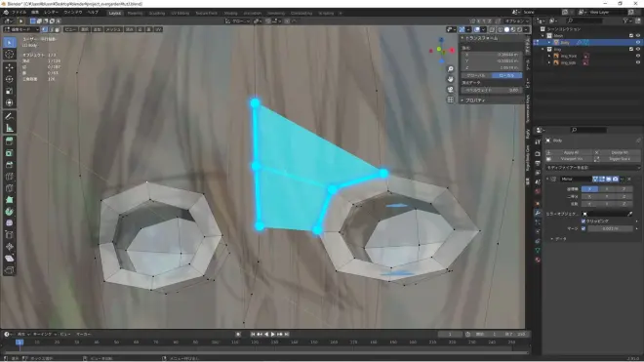This screenshot has height=362, width=644.
Task: Click the zoom magnifier viewport gizmo
Action: [x=451, y=69]
